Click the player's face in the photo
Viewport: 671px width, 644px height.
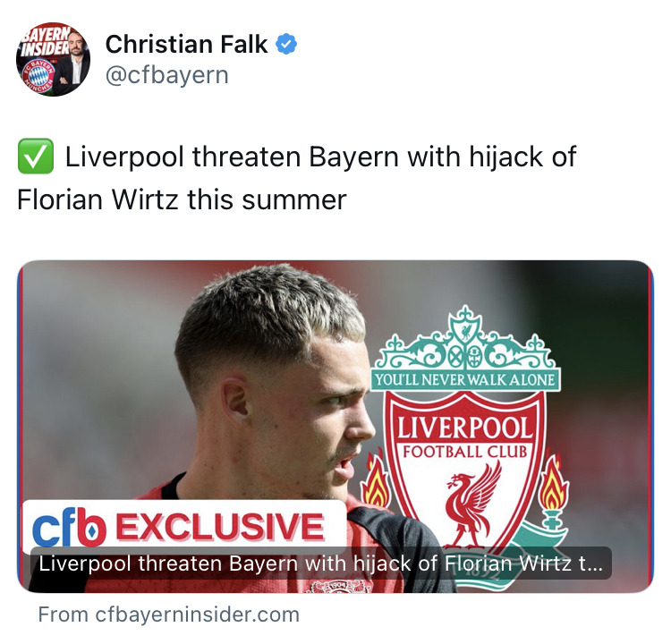point(326,411)
